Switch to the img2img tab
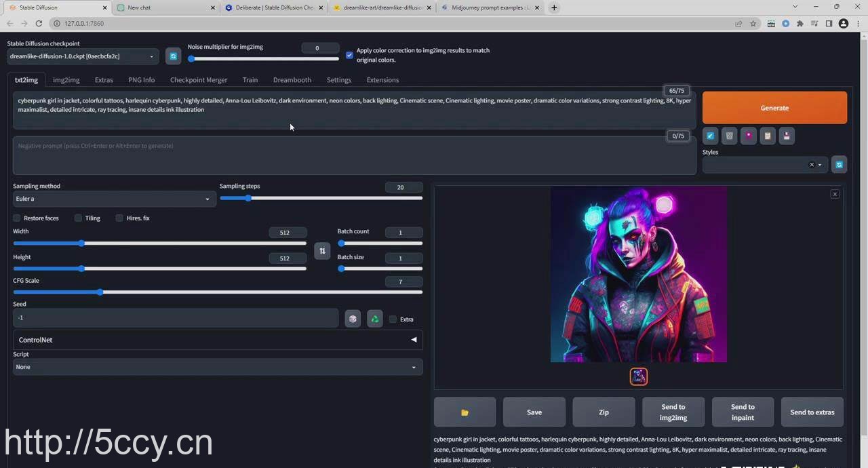868x468 pixels. coord(66,80)
